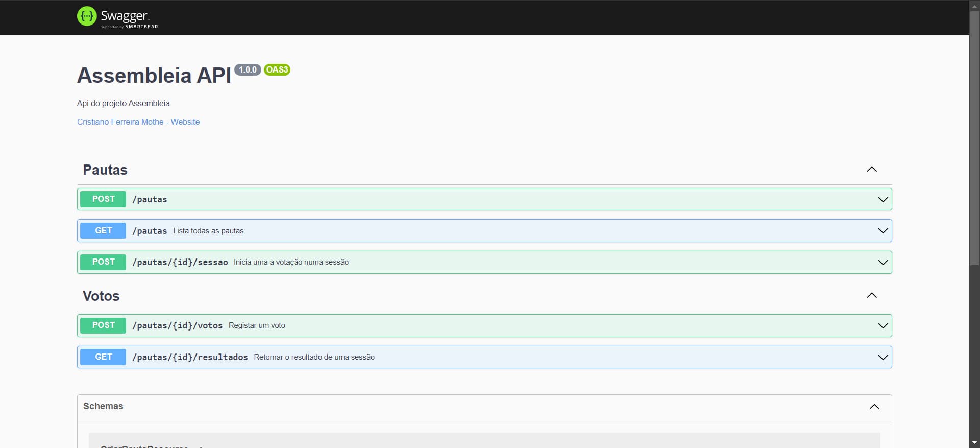Click the OAS3 badge
Screen dimensions: 980x448
pyautogui.click(x=277, y=69)
